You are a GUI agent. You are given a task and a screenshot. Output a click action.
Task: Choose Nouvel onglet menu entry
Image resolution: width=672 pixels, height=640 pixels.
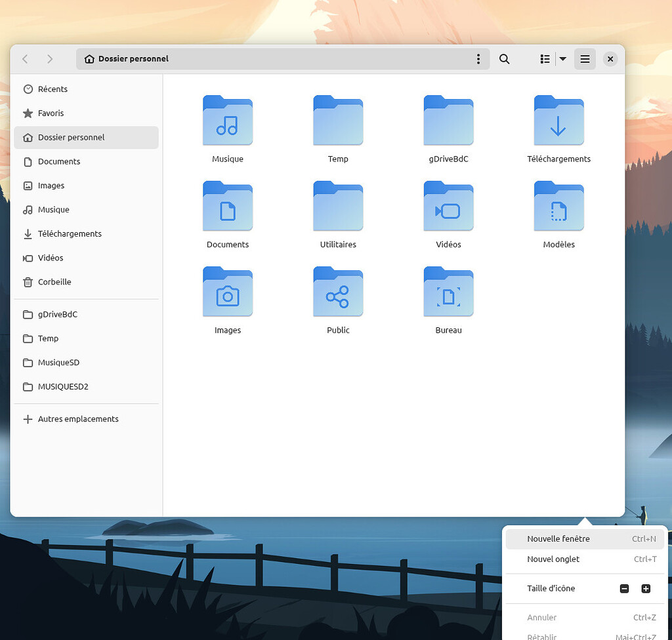point(553,559)
